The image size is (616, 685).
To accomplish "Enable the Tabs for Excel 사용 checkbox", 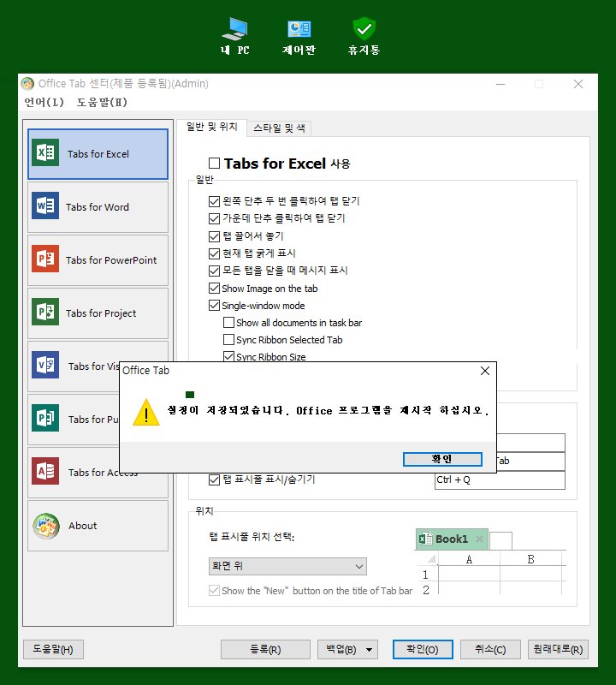I will pyautogui.click(x=214, y=164).
